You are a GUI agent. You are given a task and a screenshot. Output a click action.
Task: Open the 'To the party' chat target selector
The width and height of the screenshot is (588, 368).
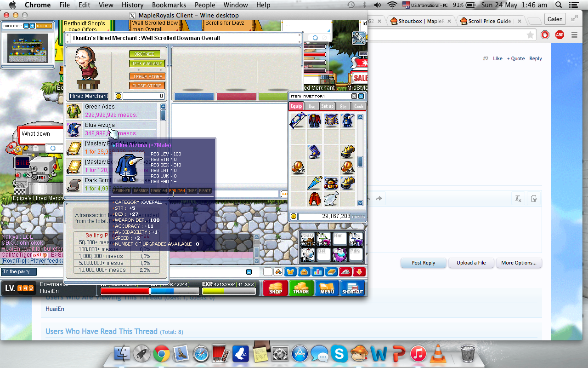(x=18, y=272)
